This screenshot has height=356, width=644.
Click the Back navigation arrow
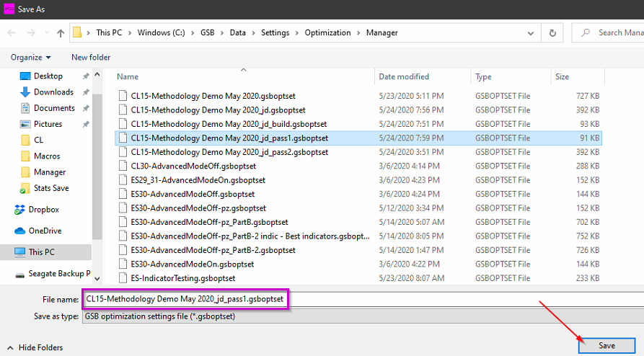click(12, 32)
